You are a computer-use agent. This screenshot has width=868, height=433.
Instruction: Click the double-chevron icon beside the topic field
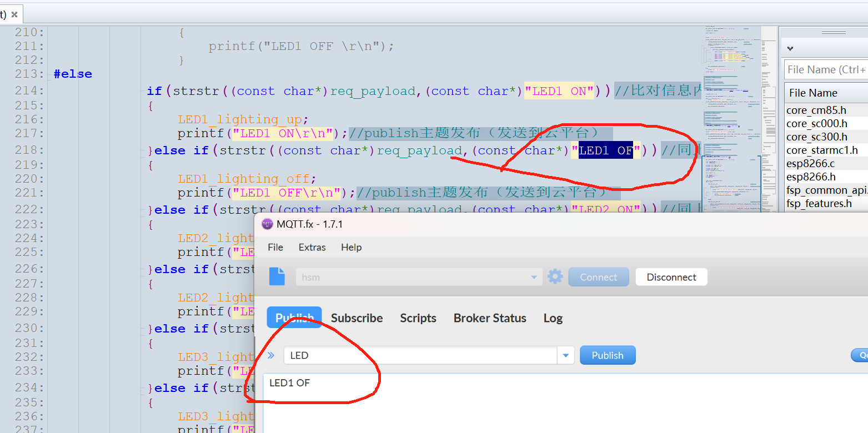coord(271,355)
